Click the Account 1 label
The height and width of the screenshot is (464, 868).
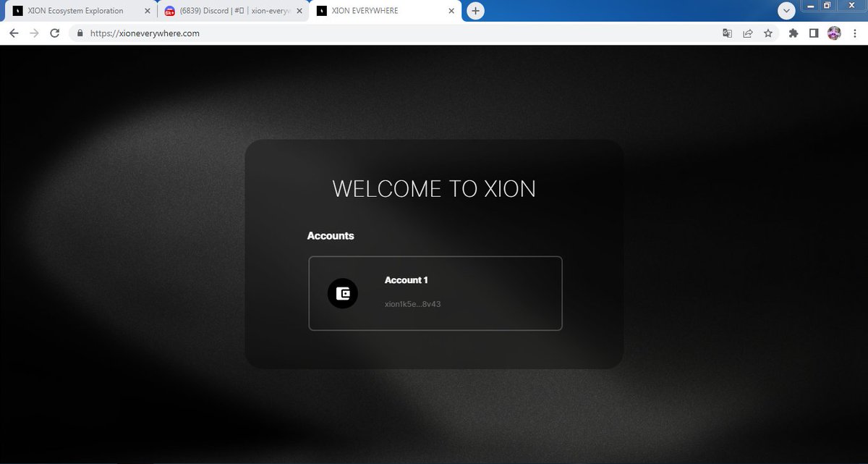pos(407,280)
